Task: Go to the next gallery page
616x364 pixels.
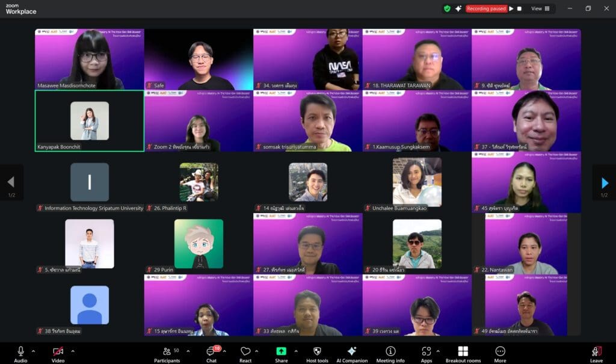Action: point(605,182)
